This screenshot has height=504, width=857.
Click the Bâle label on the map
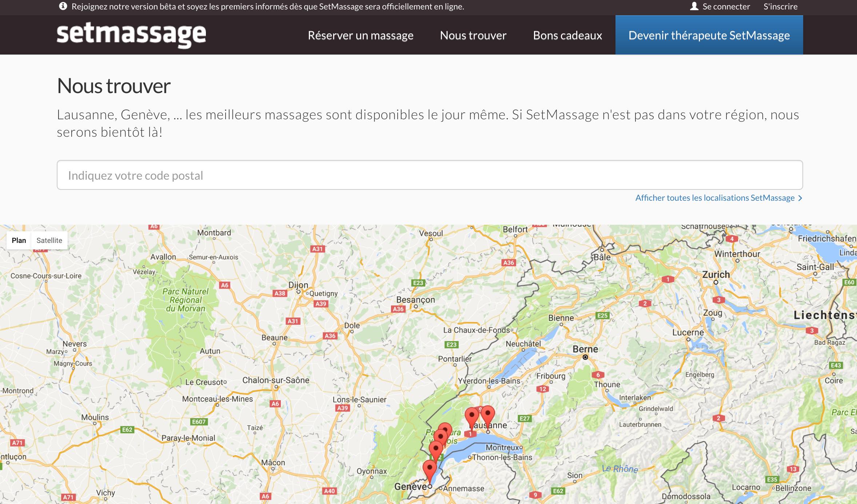[602, 257]
